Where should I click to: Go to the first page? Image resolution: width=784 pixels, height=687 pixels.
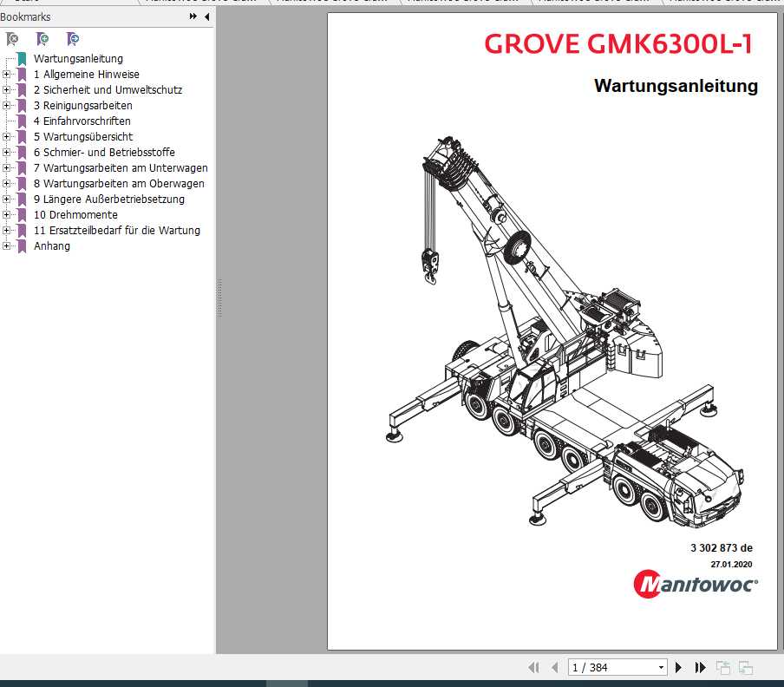coord(534,668)
